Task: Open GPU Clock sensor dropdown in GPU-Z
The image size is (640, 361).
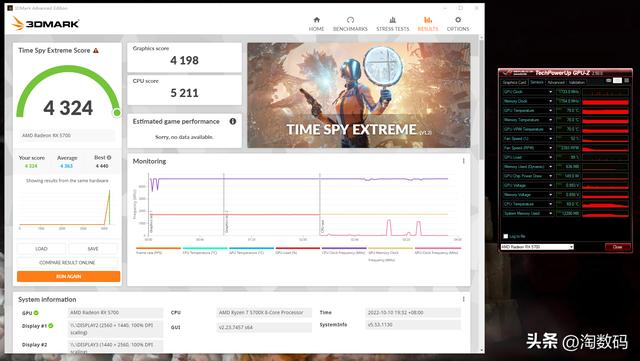Action: tap(550, 92)
